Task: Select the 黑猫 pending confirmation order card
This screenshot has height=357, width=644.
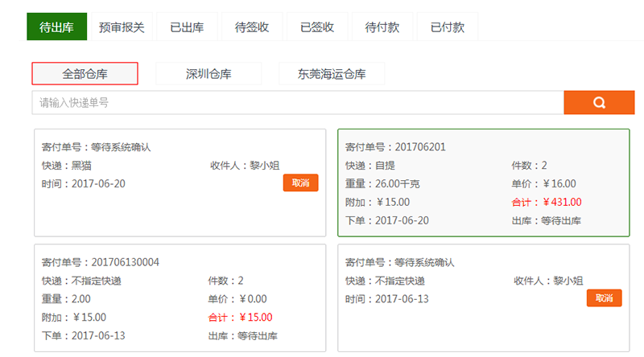Action: click(180, 183)
